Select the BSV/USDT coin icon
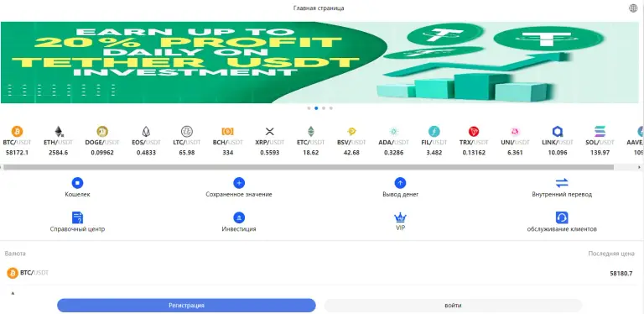This screenshot has height=314, width=644. pos(351,132)
